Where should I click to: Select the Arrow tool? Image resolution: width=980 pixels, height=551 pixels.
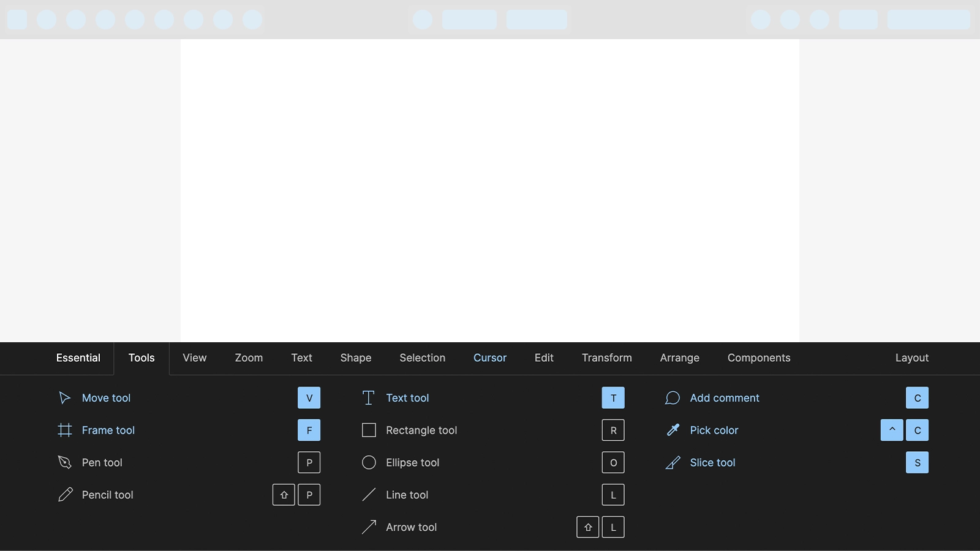[411, 527]
